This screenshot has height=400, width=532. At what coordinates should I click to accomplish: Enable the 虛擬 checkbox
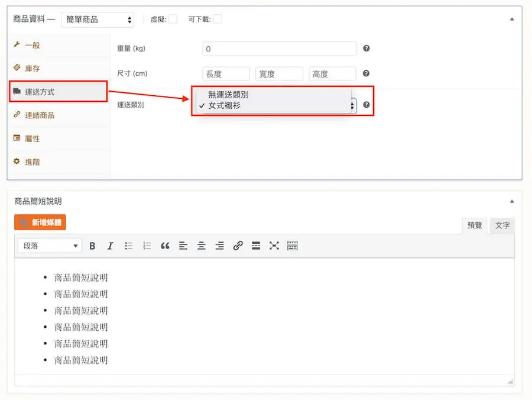click(x=173, y=19)
